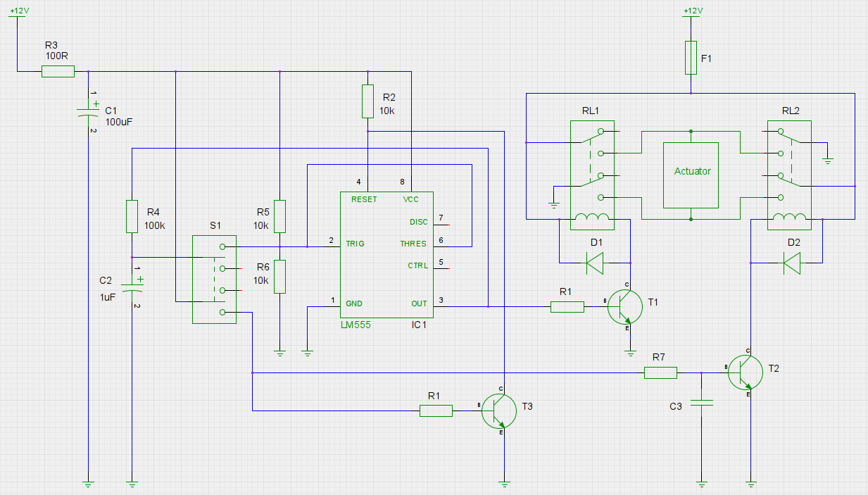Select the T3 transistor symbol
The image size is (868, 495).
tap(499, 411)
